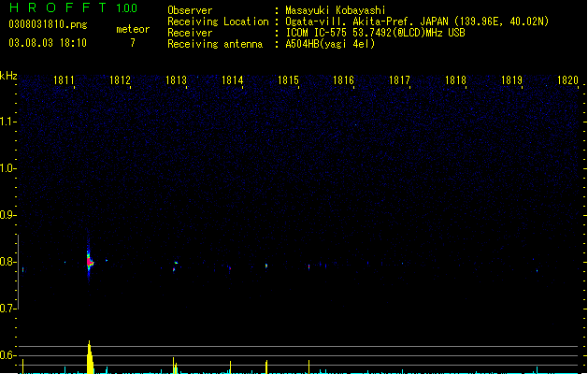
Task: Select the 1813 time marker
Action: point(176,80)
